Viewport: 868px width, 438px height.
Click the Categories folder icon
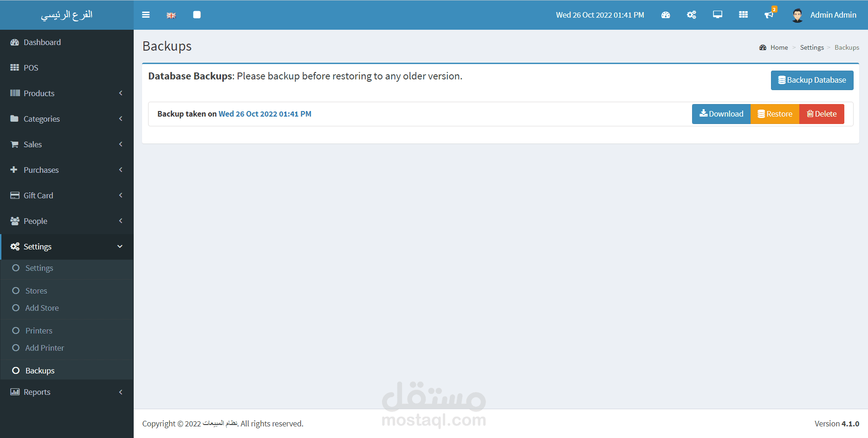(x=14, y=119)
